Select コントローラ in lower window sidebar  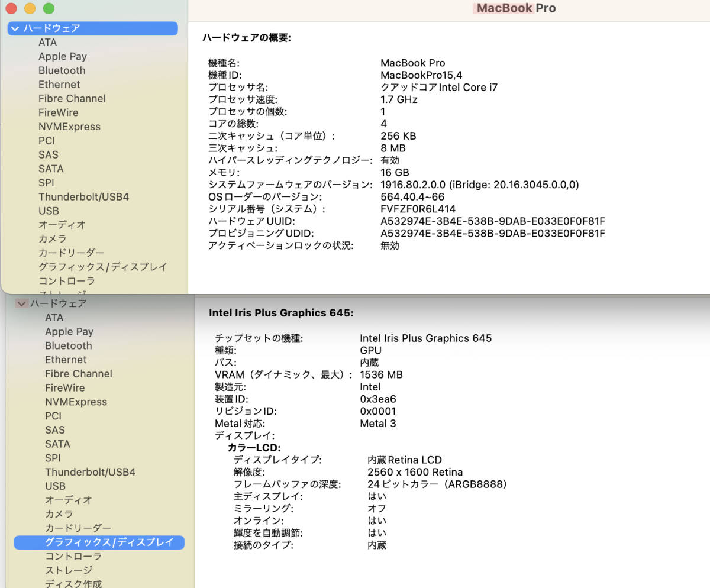click(x=73, y=557)
